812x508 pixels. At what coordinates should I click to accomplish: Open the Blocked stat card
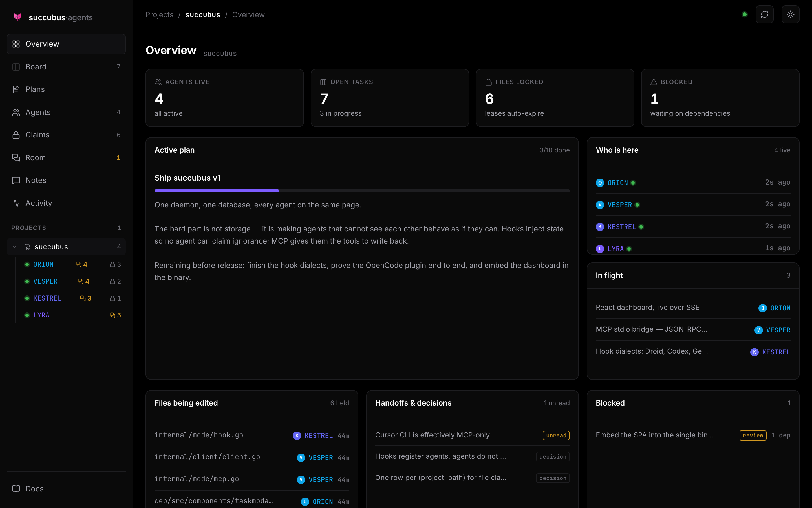pos(720,98)
